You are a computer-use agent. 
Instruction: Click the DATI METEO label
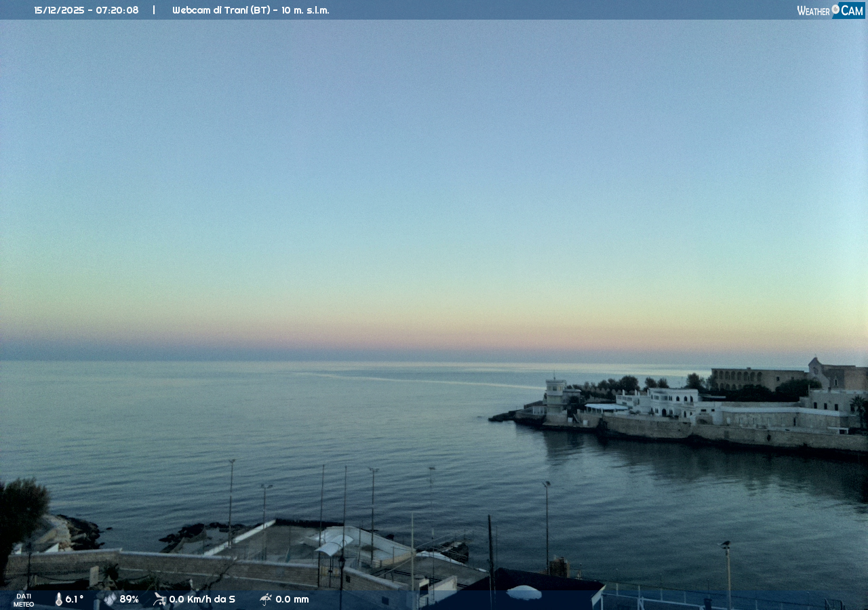tap(24, 600)
